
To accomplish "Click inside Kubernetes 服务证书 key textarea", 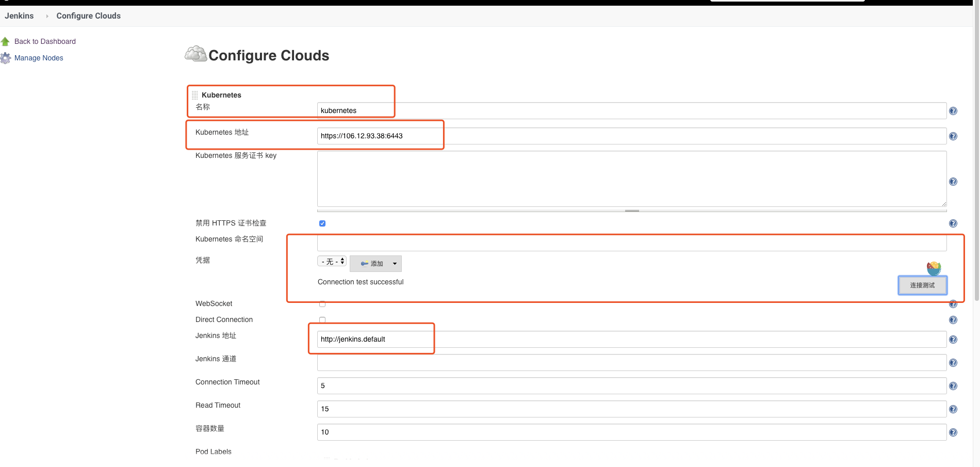I will tap(632, 179).
